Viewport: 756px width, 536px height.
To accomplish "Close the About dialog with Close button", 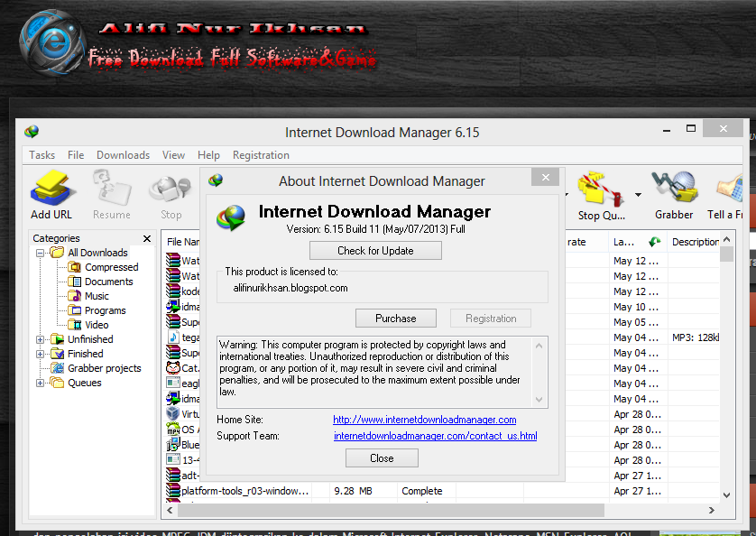I will (382, 457).
